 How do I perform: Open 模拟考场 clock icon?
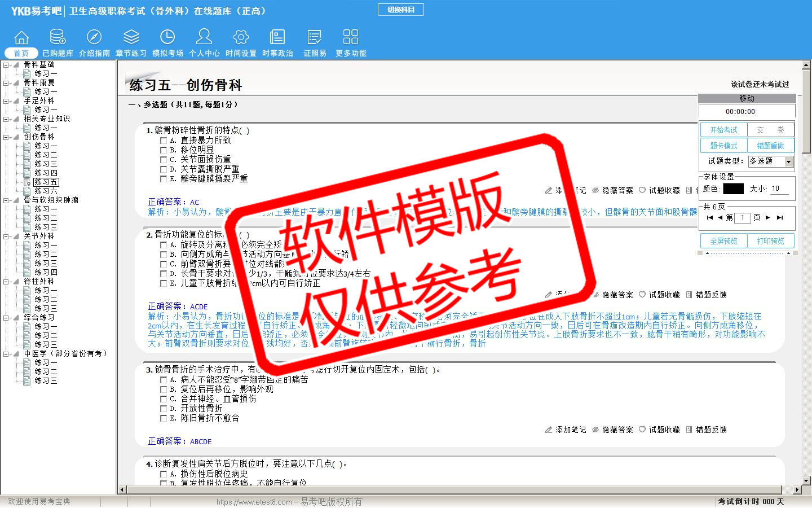167,38
